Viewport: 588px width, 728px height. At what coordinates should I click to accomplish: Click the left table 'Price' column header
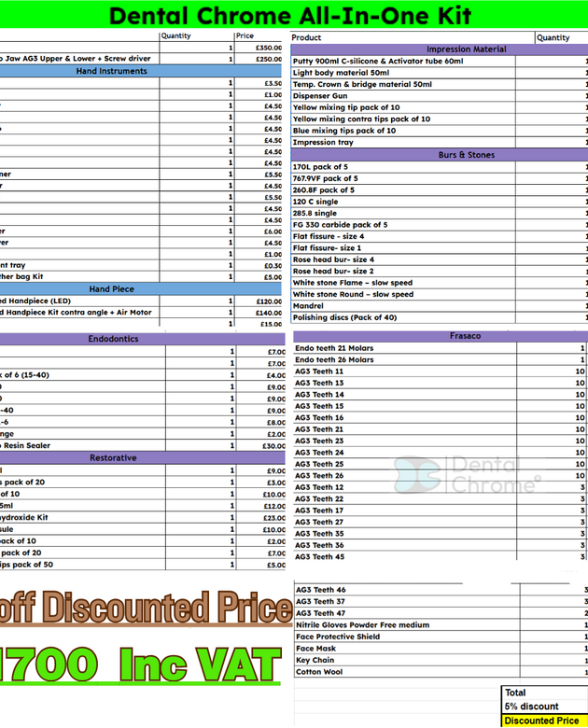[x=245, y=35]
